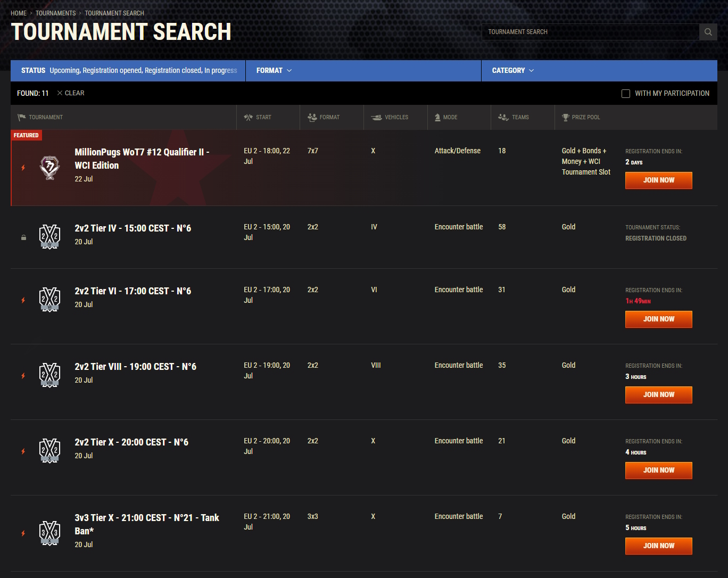Click lightning icon on Tier VIII row

coord(23,376)
